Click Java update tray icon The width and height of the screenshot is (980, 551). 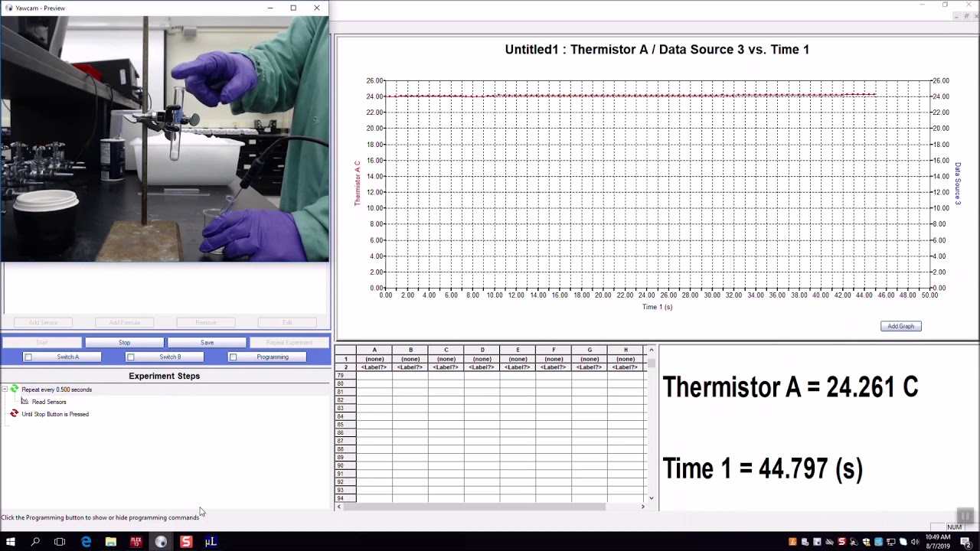(792, 542)
